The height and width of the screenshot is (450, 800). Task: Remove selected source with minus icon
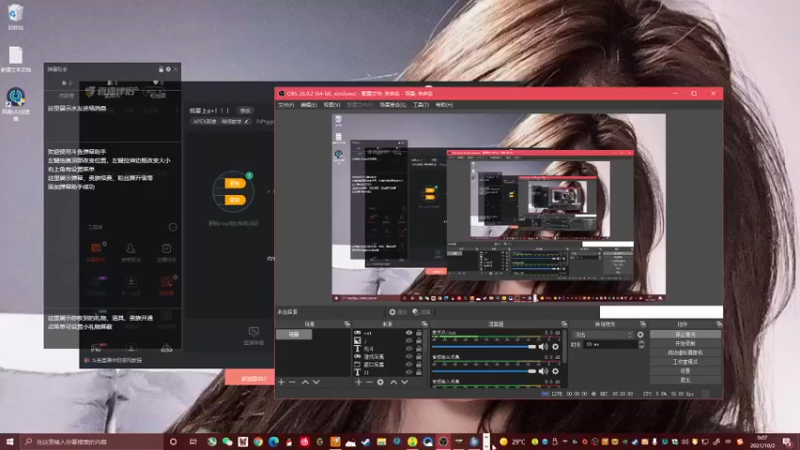(369, 382)
